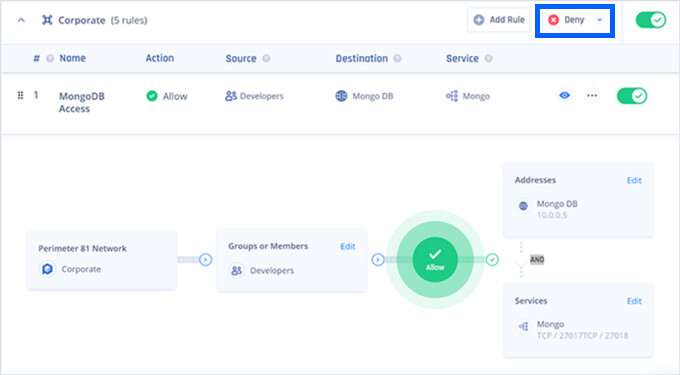This screenshot has height=375, width=680.
Task: Click the Add Rule button
Action: (x=499, y=20)
